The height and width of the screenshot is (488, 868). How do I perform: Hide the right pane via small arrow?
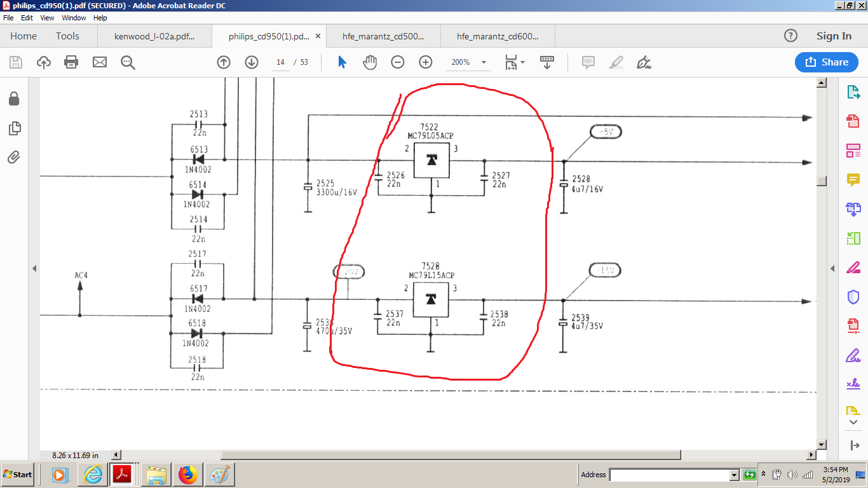tap(832, 268)
